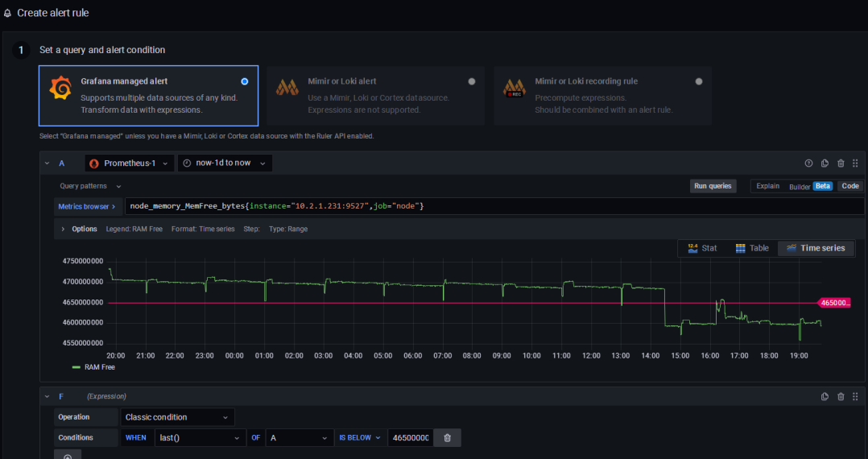Open the now-1d to now time range dropdown
Viewport: 868px width, 459px height.
(225, 163)
